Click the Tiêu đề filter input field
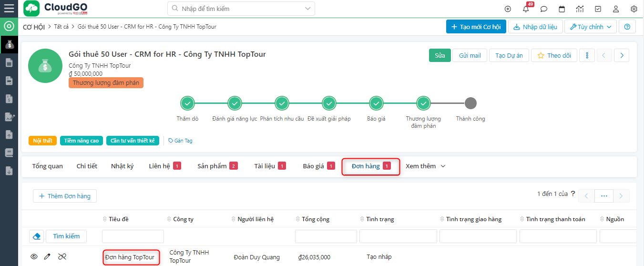Image resolution: width=644 pixels, height=266 pixels. coord(133,236)
